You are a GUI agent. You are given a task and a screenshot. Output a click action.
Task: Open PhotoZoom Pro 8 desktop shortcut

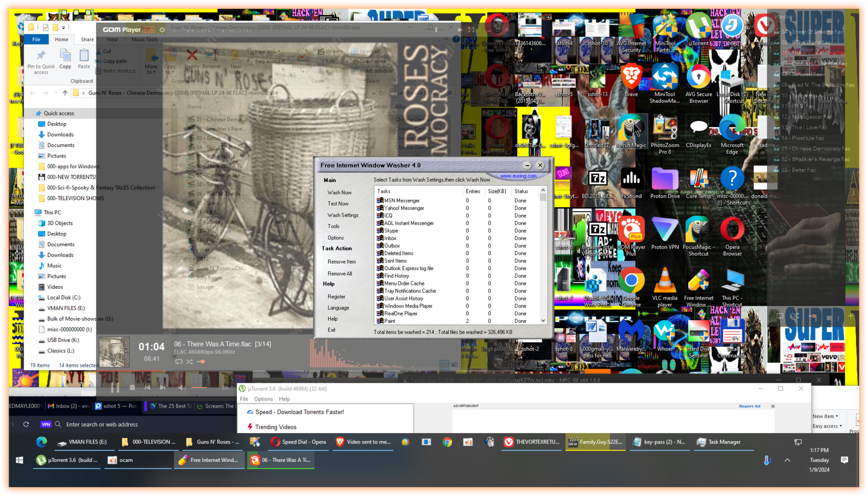pyautogui.click(x=665, y=134)
